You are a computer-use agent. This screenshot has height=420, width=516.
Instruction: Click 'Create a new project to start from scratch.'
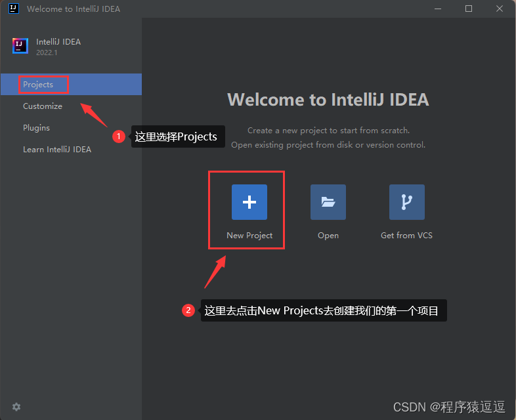(x=328, y=131)
